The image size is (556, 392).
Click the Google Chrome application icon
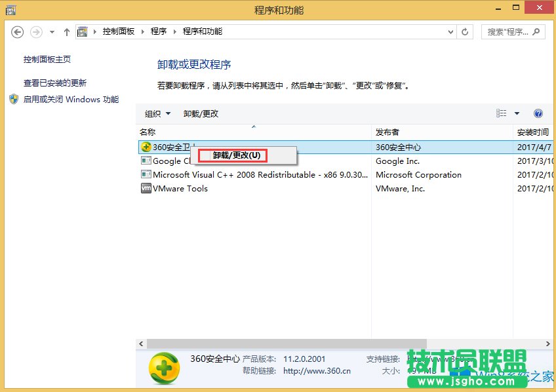click(x=146, y=161)
